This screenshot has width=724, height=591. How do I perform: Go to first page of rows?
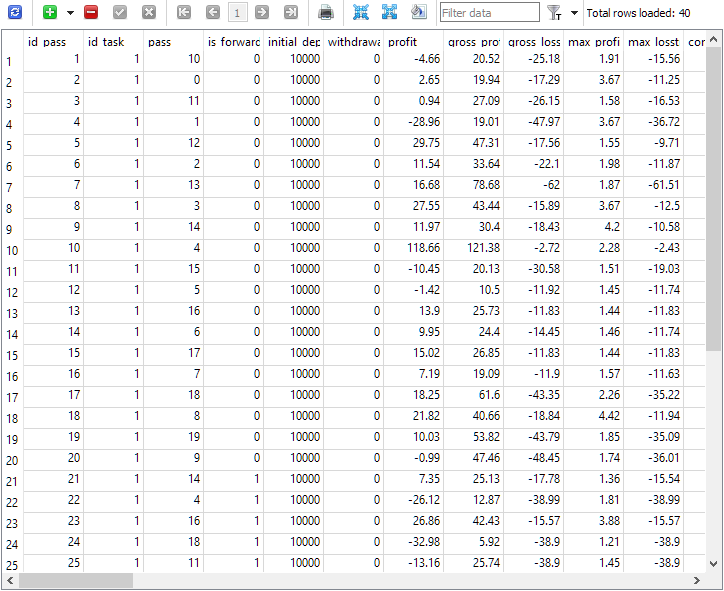pyautogui.click(x=184, y=12)
